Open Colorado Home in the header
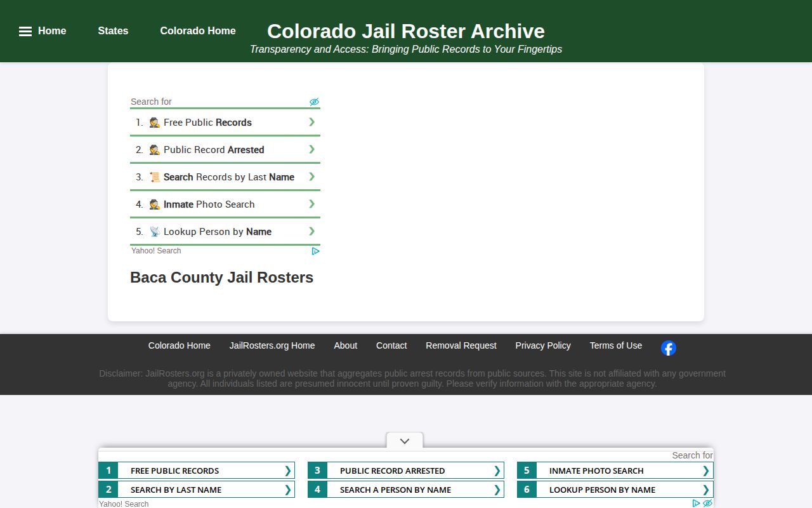Screen dimensions: 812x508 click(198, 30)
